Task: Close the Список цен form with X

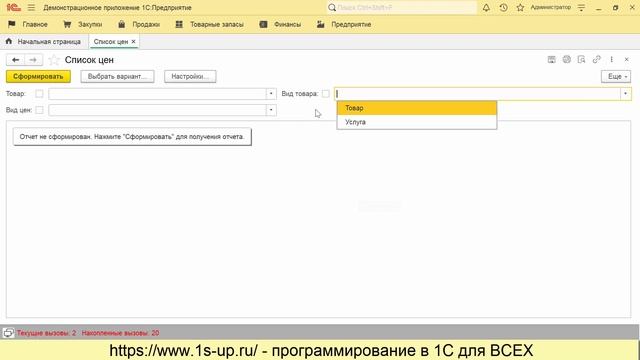Action: tap(627, 60)
